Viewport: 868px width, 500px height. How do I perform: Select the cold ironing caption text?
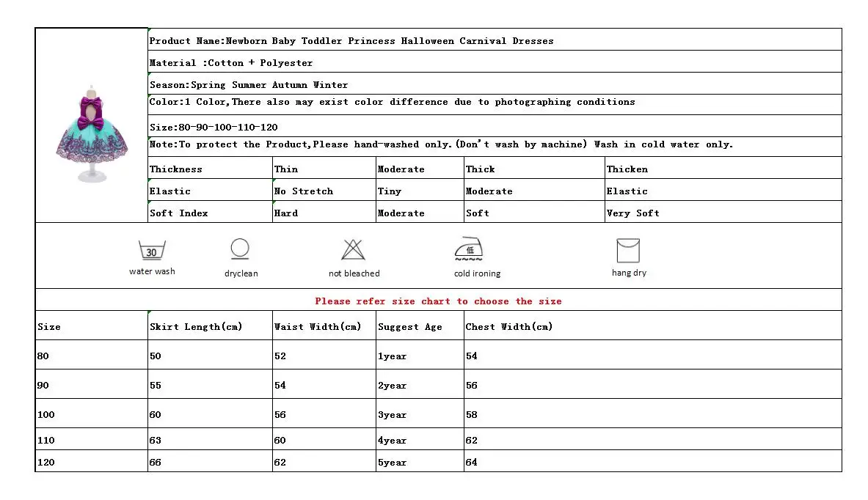tap(477, 273)
